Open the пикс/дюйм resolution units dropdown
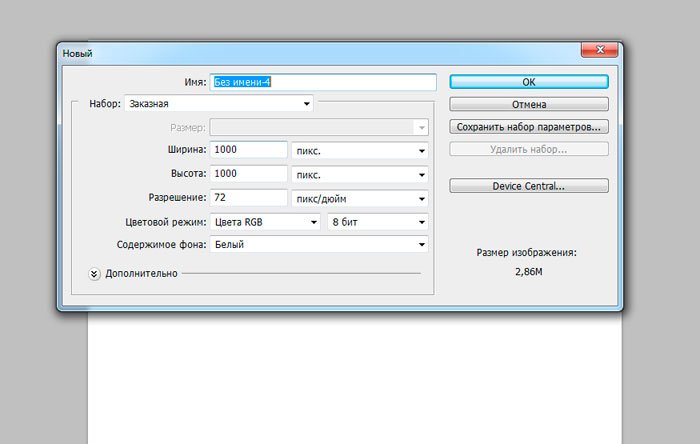This screenshot has width=700, height=444. (359, 198)
